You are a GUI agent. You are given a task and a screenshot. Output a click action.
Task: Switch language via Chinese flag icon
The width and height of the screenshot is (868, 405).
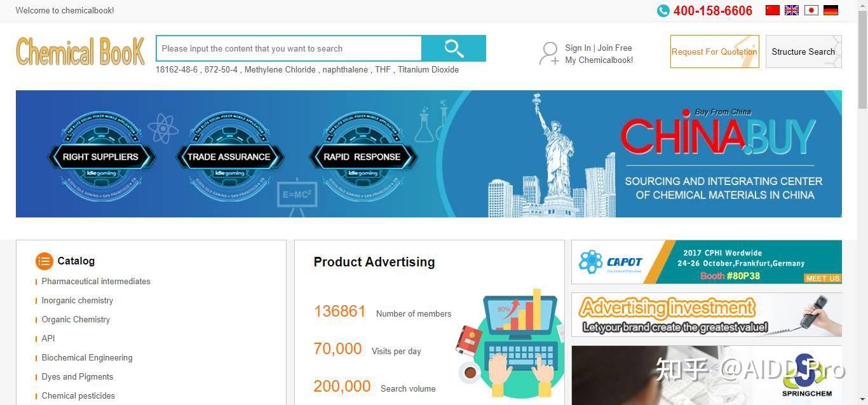tap(772, 10)
